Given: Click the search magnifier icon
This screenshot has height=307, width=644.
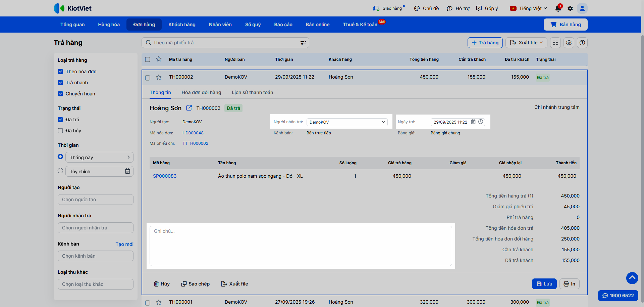Looking at the screenshot, I should pyautogui.click(x=149, y=43).
